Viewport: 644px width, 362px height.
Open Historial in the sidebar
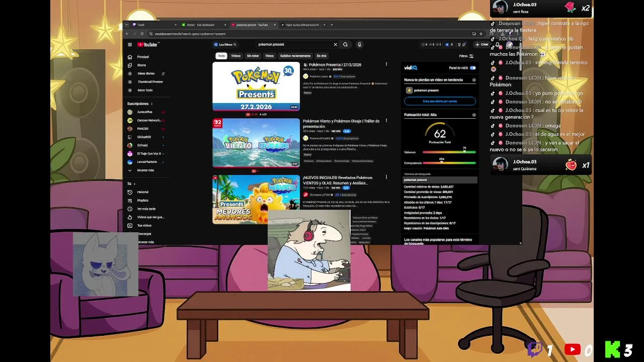pyautogui.click(x=143, y=192)
